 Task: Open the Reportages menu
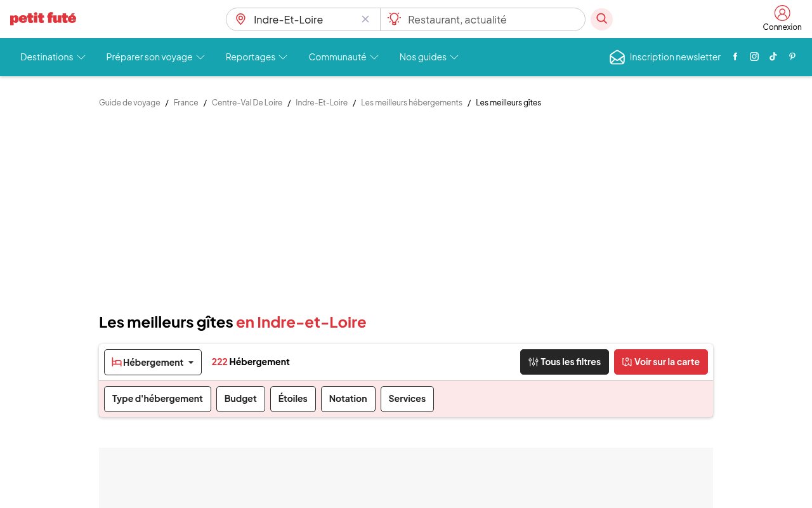256,57
